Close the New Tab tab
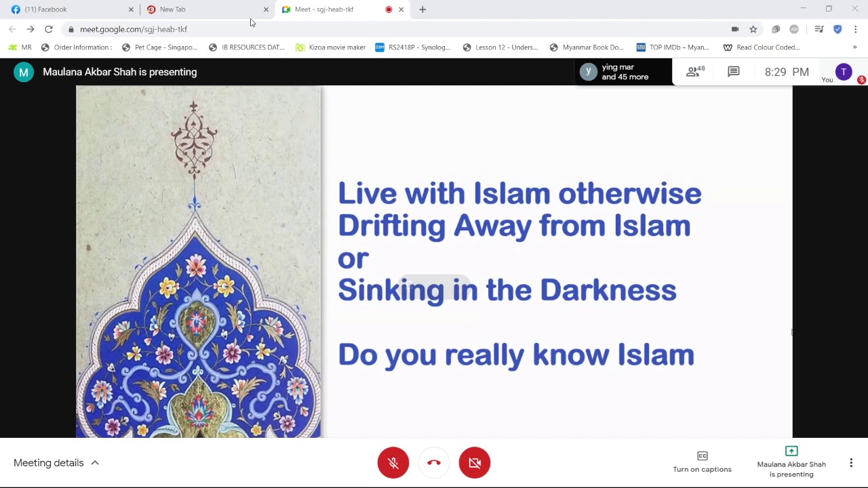Image resolution: width=868 pixels, height=488 pixels. tap(266, 9)
